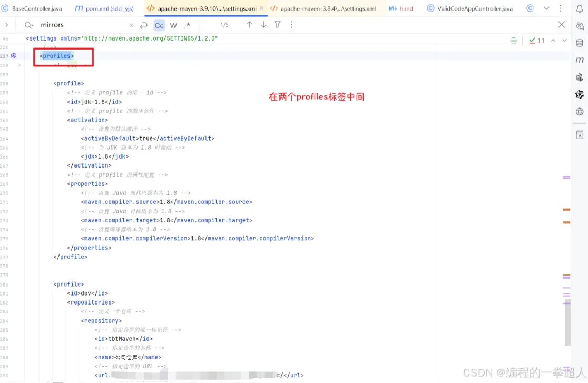588x383 pixels.
Task: Click the </properties> closing tag
Action: 89,248
